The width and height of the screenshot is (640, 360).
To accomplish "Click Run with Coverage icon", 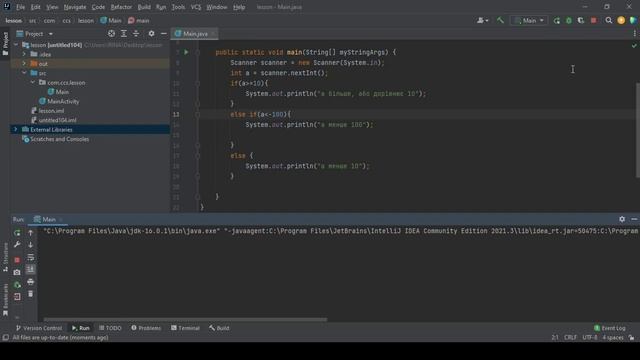I will 580,20.
